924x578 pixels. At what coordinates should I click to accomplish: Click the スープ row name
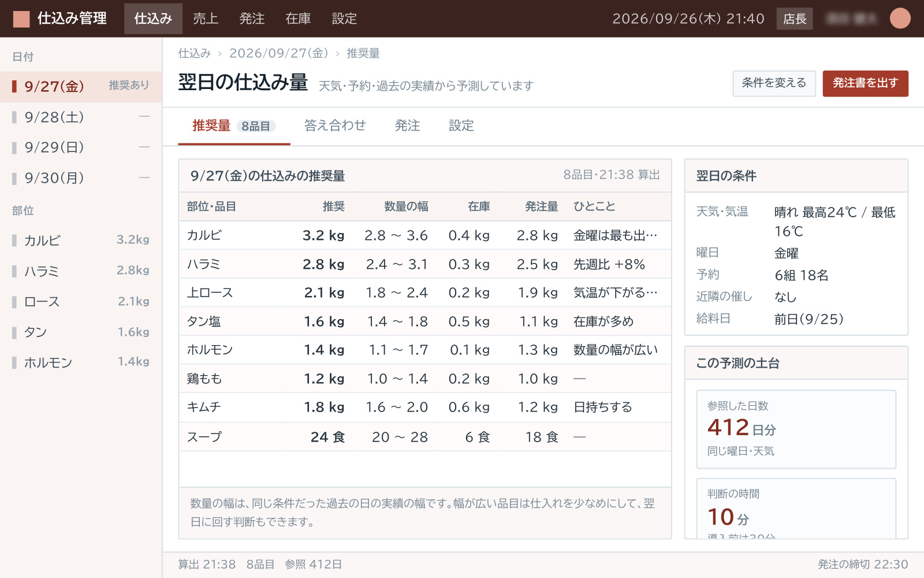(204, 437)
